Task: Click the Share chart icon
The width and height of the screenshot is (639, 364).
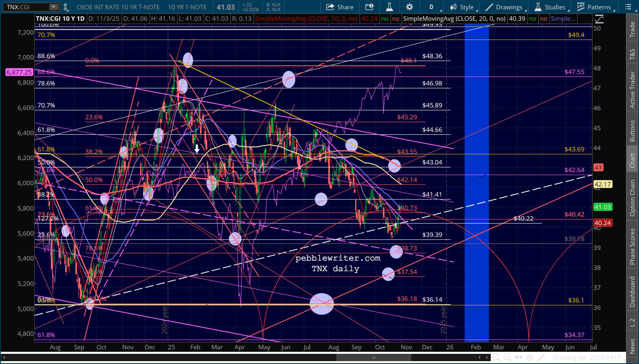Action: click(340, 7)
